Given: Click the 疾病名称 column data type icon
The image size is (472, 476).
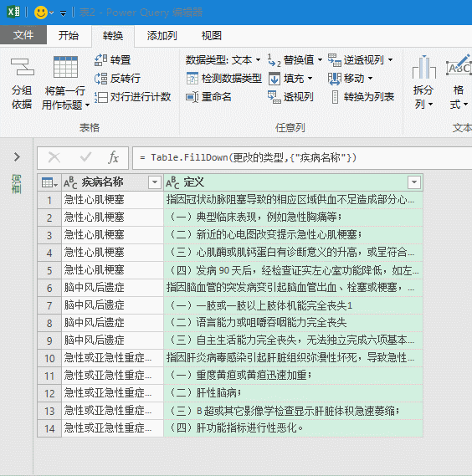Looking at the screenshot, I should point(70,182).
